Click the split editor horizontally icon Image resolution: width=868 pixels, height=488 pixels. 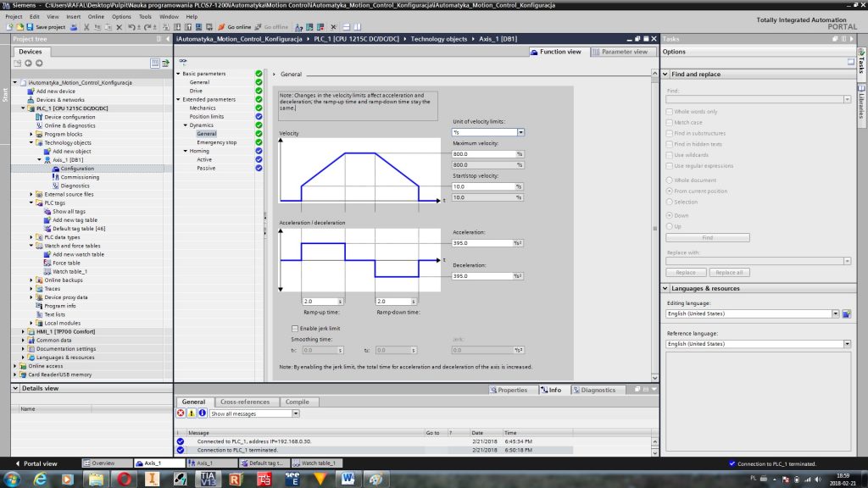pyautogui.click(x=347, y=26)
